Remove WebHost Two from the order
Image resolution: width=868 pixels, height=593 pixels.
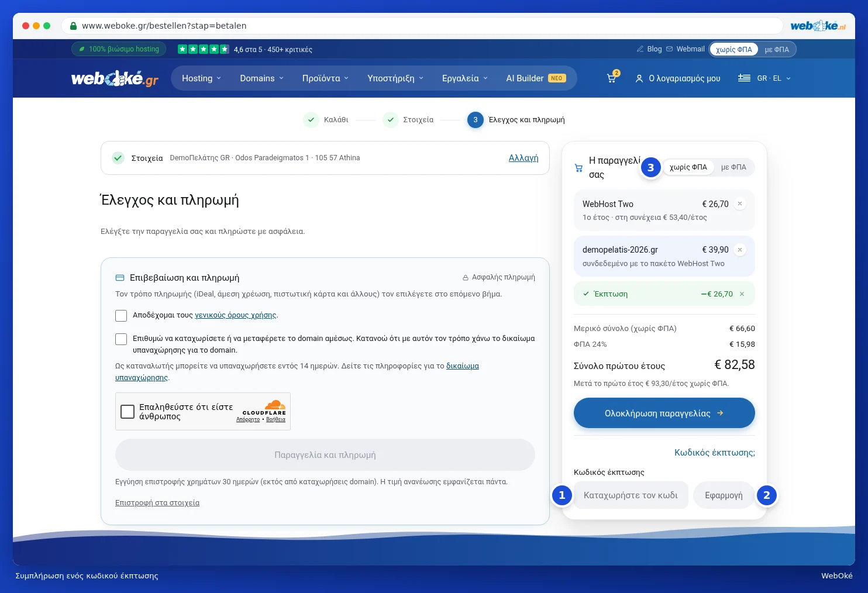point(740,204)
